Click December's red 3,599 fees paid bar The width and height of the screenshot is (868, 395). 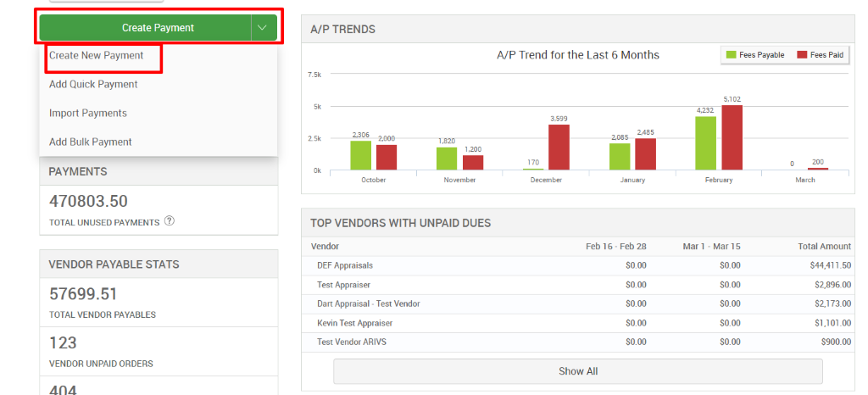tap(559, 147)
